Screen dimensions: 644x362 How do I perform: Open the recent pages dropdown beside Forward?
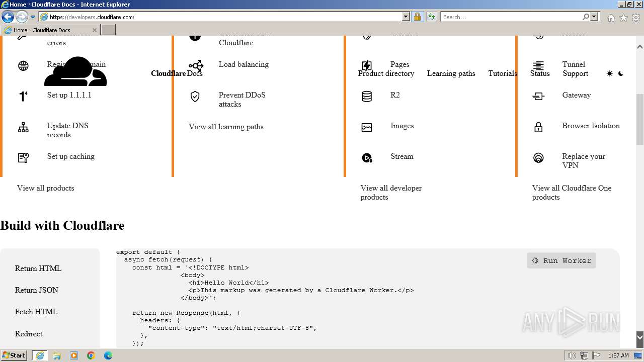[x=33, y=17]
